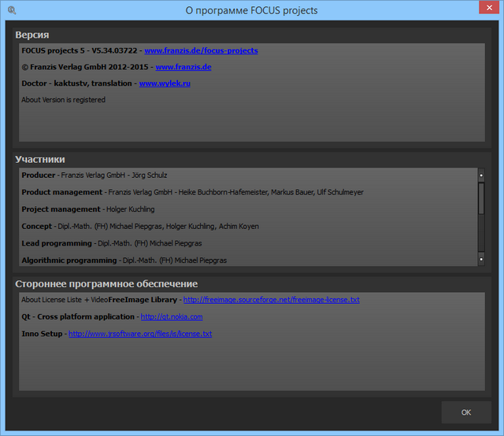The width and height of the screenshot is (504, 436).
Task: Open the www.franzis.de link
Action: (x=183, y=67)
